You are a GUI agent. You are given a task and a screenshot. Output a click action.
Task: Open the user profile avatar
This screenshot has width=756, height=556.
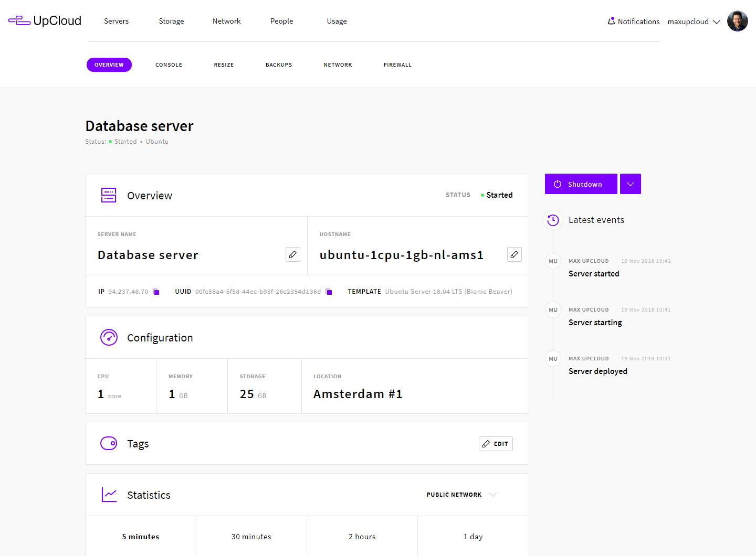click(737, 22)
